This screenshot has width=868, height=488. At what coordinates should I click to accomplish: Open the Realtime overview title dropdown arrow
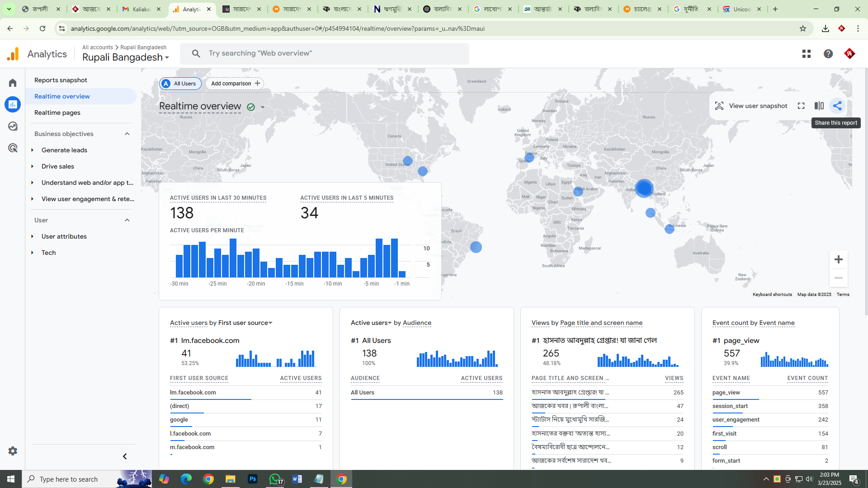click(x=263, y=108)
